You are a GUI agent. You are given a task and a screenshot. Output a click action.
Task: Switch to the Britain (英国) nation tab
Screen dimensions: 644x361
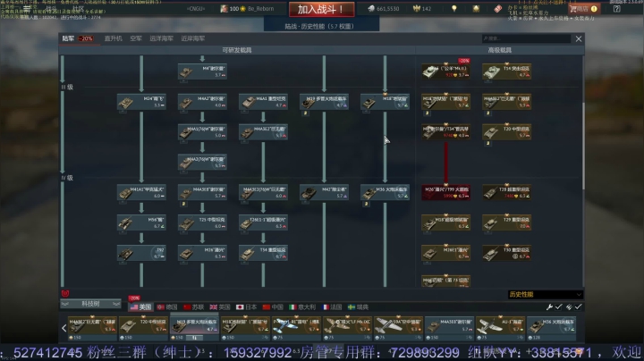click(x=220, y=306)
